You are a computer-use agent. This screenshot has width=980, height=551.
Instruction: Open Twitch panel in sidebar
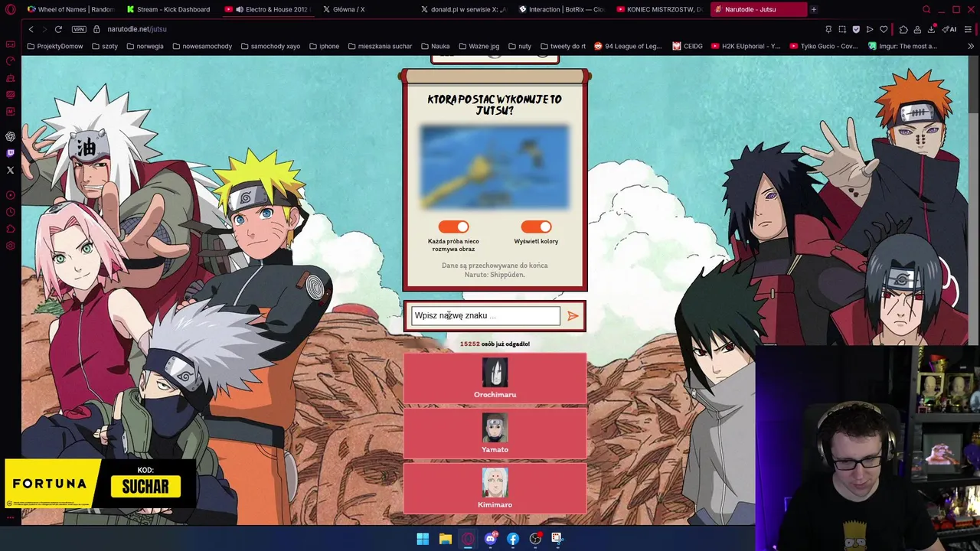point(10,153)
